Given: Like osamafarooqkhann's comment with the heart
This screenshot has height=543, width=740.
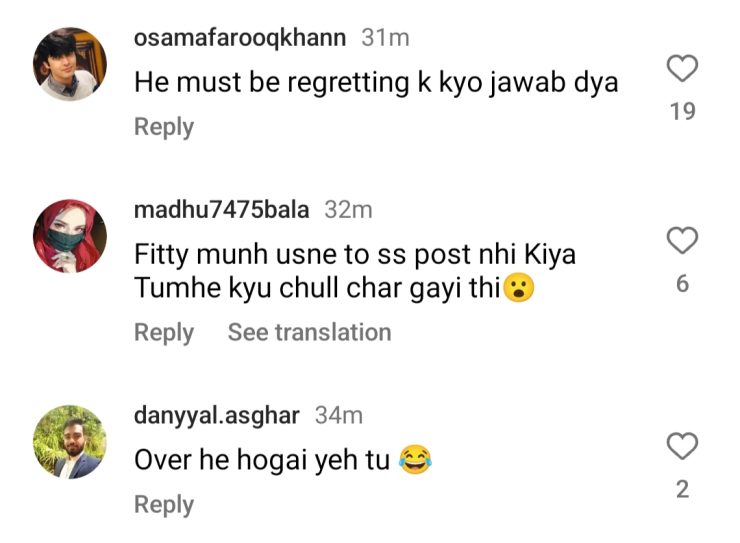Looking at the screenshot, I should [682, 69].
